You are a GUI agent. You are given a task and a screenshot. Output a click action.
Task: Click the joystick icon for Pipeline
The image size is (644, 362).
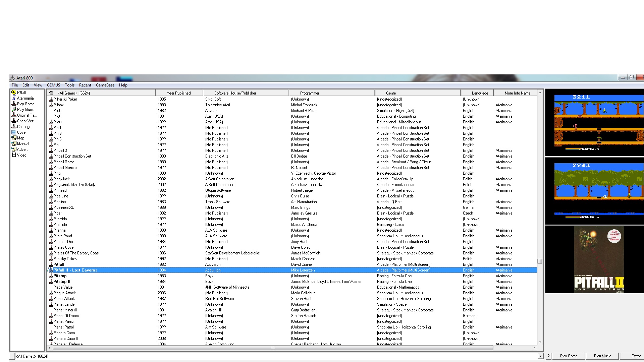point(51,202)
